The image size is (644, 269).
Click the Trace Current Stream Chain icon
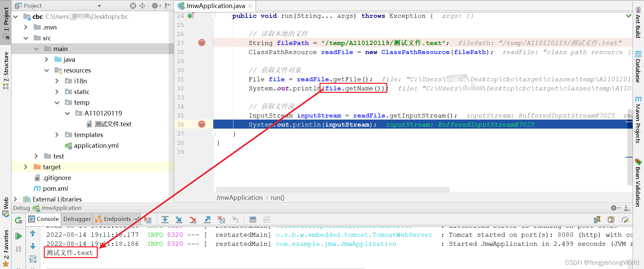coord(267,220)
